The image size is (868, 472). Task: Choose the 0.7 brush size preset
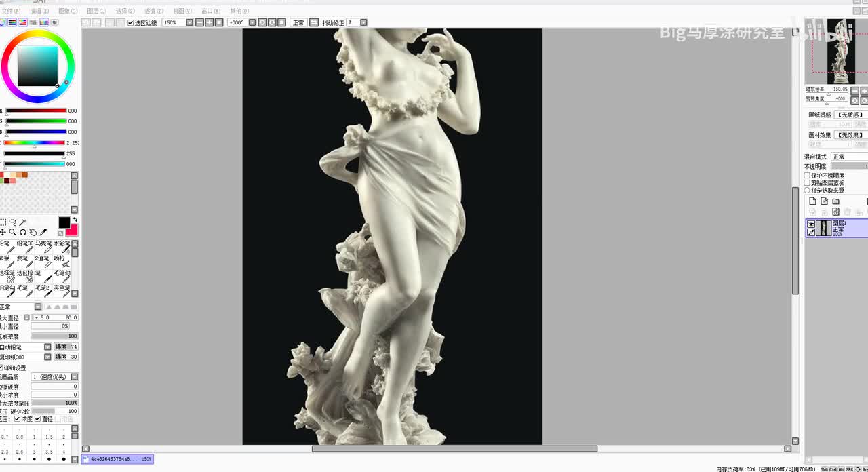pyautogui.click(x=5, y=432)
